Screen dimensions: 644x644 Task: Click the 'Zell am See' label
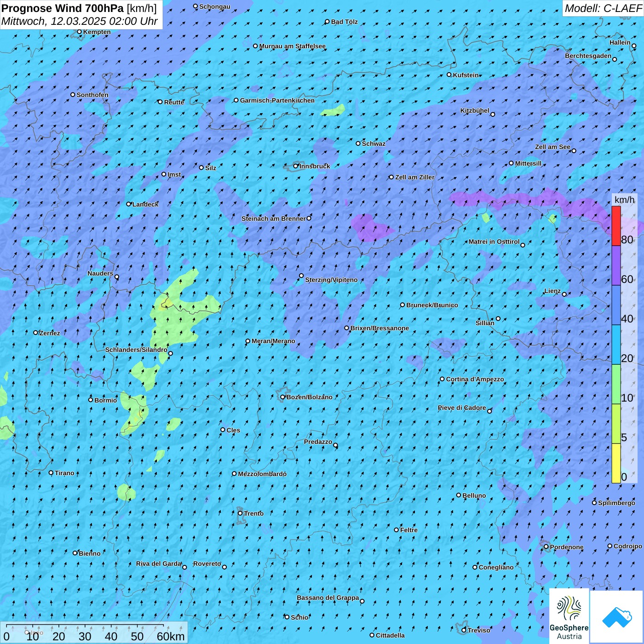(552, 147)
